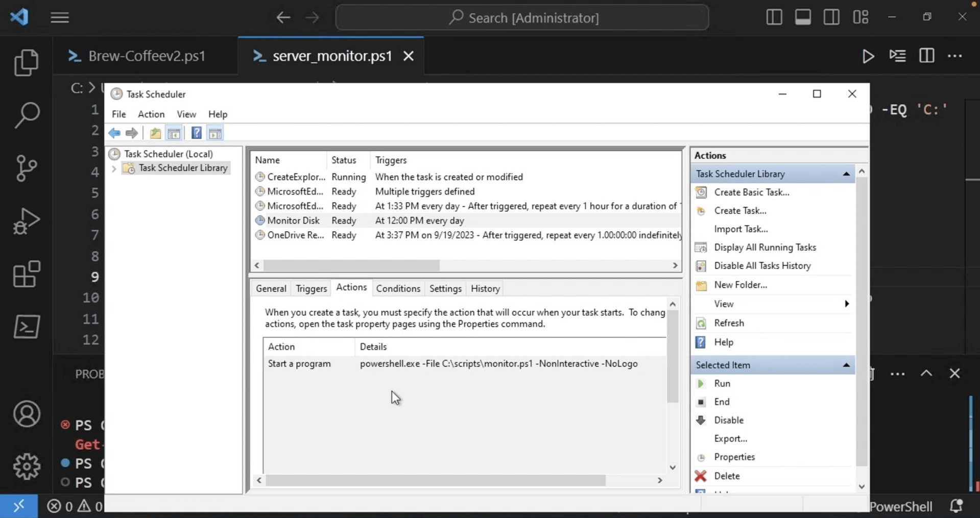Switch to the Triggers tab
980x518 pixels.
coord(312,289)
